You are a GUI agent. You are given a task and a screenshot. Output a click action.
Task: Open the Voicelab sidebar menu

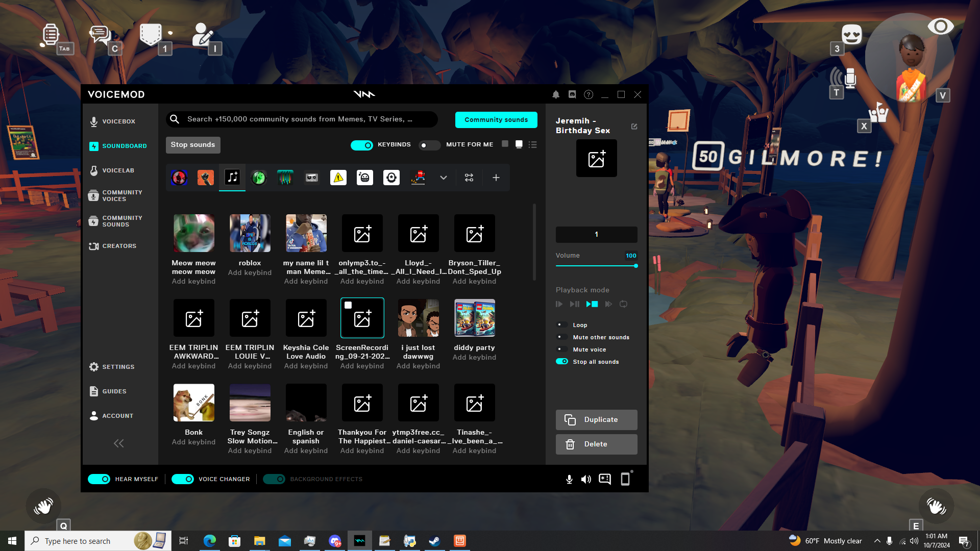117,170
